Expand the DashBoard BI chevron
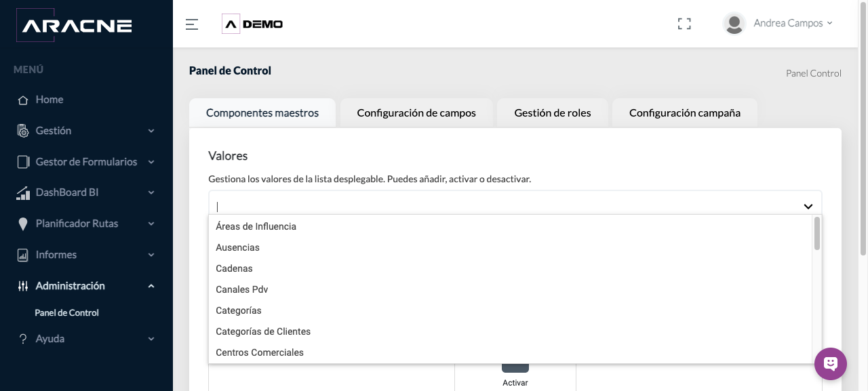This screenshot has width=868, height=391. [x=151, y=192]
